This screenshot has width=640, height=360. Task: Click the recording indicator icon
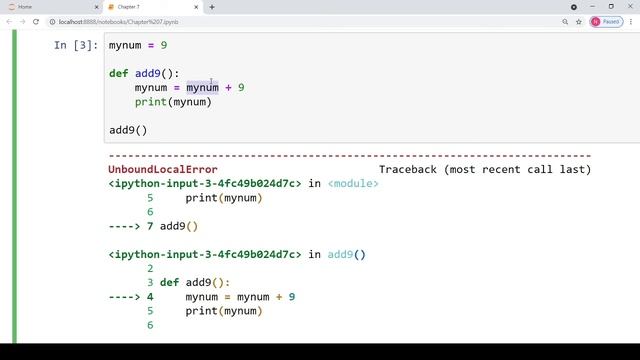click(x=574, y=7)
